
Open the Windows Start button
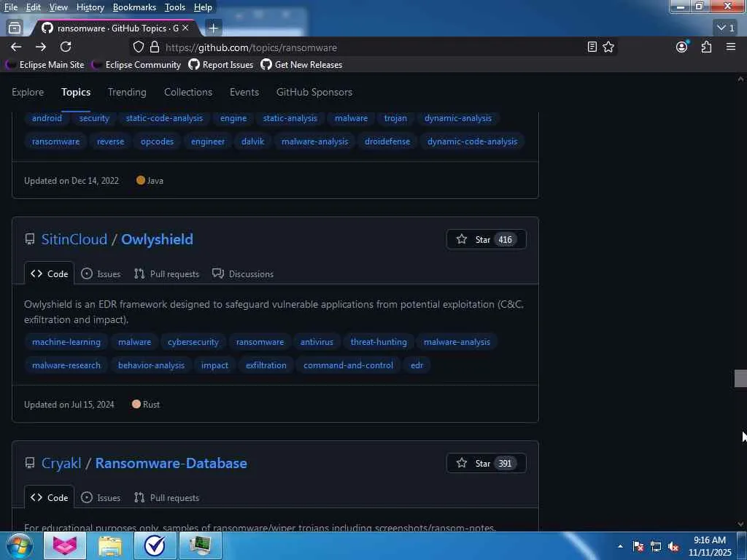coord(19,545)
